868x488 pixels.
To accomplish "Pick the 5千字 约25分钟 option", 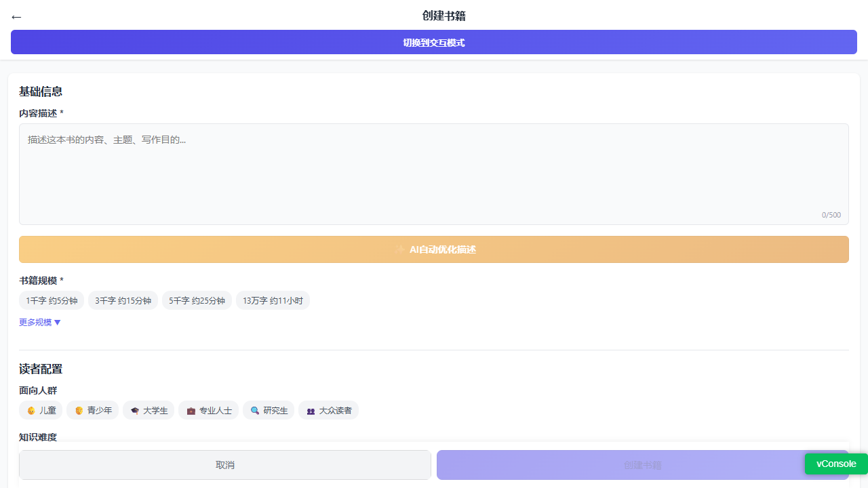I will [x=197, y=300].
